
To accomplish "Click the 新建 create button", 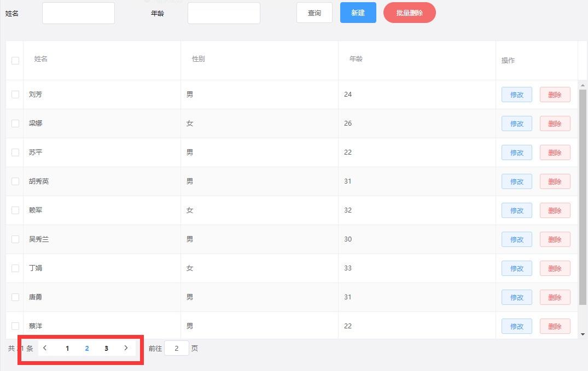I will click(358, 13).
